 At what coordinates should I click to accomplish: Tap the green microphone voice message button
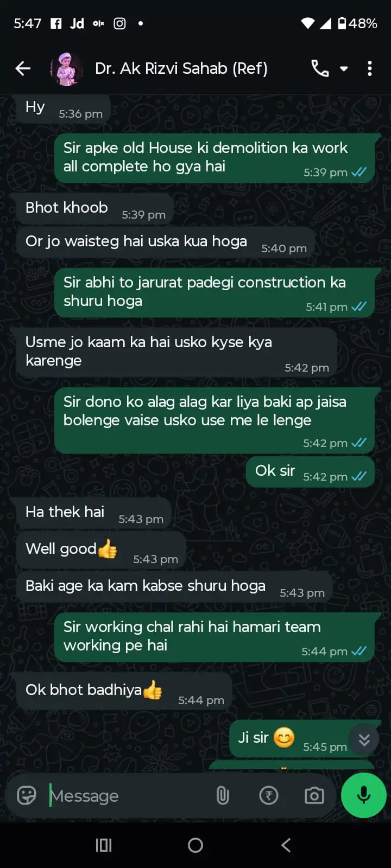363,795
